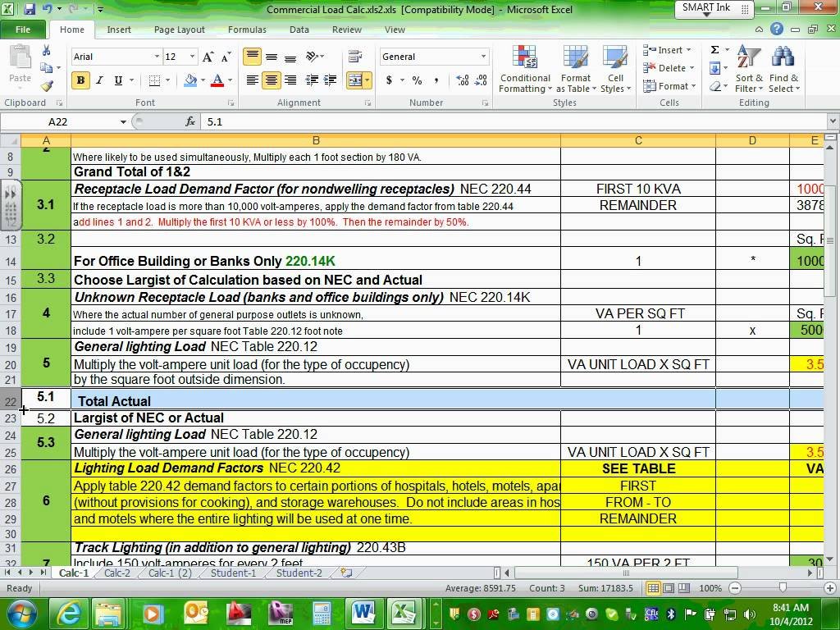This screenshot has height=630, width=840.
Task: Apply Currency number format
Action: tap(389, 81)
